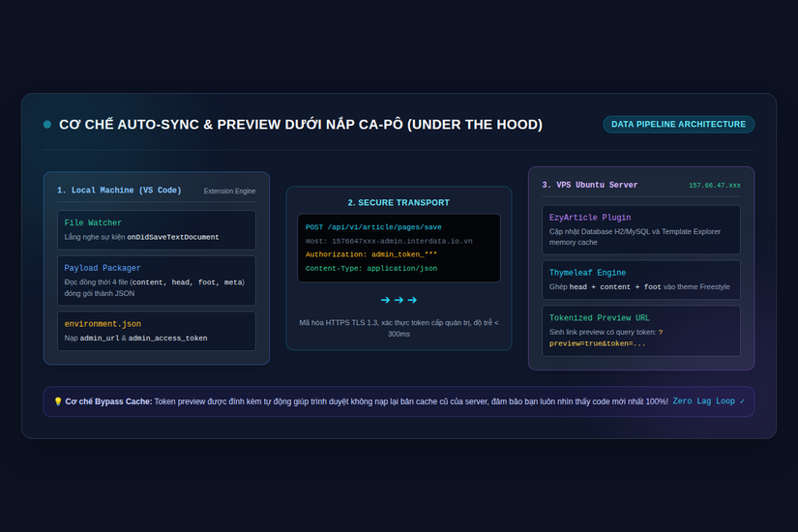Click the 'Mã hóa HTTPS TLS 1.3' description
This screenshot has width=798, height=532.
[x=399, y=328]
